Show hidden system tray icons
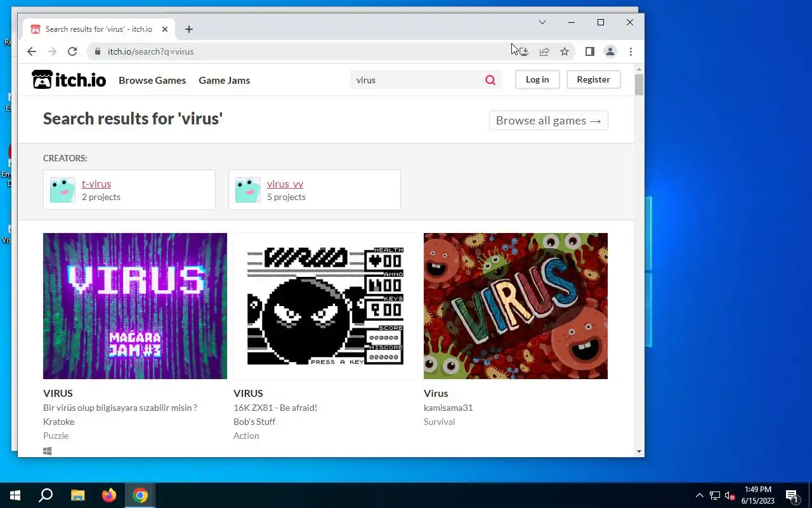The image size is (812, 508). pos(700,495)
